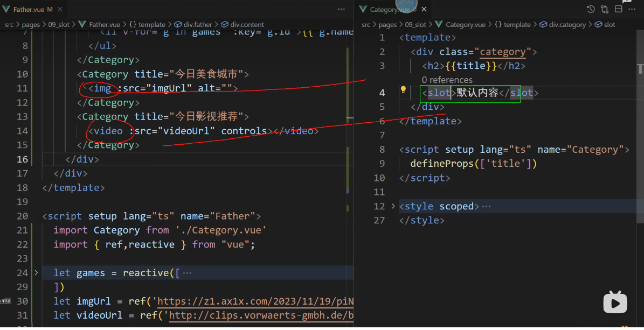Select 'src' breadcrumb in Father.vue editor
644x330 pixels.
pos(9,25)
